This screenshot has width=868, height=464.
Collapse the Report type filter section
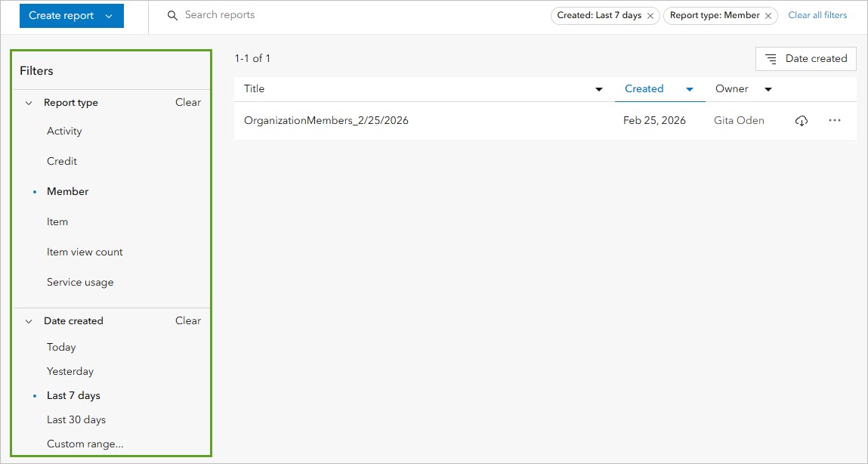pos(29,103)
